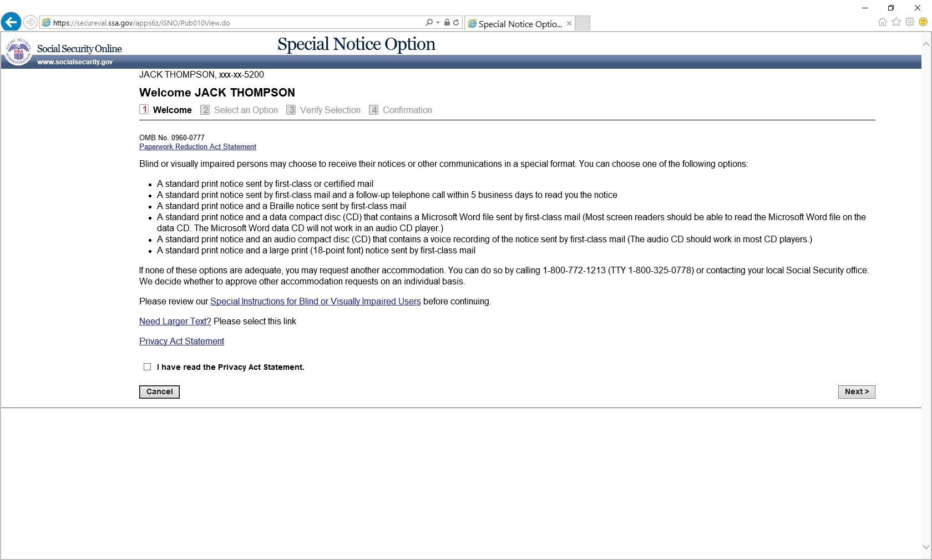
Task: Click the search magnifier in address bar
Action: point(429,23)
